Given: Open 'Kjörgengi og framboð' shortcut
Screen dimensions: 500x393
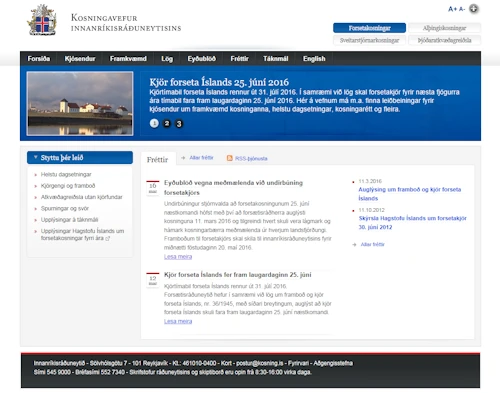Looking at the screenshot, I should (x=68, y=186).
